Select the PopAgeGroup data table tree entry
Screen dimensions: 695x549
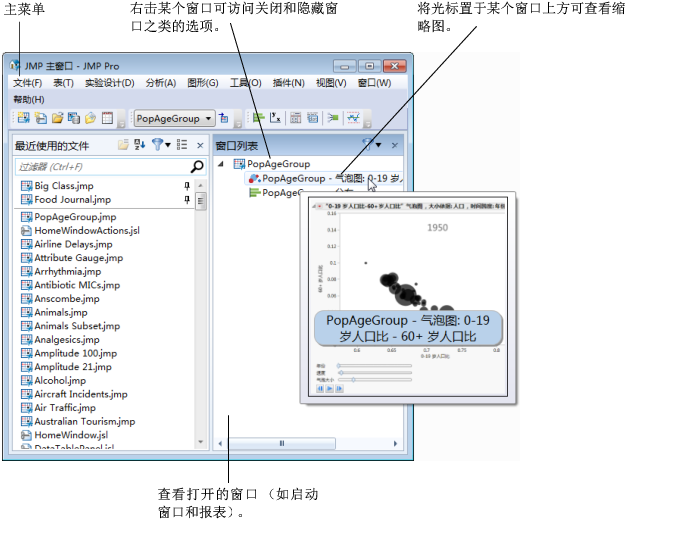272,164
